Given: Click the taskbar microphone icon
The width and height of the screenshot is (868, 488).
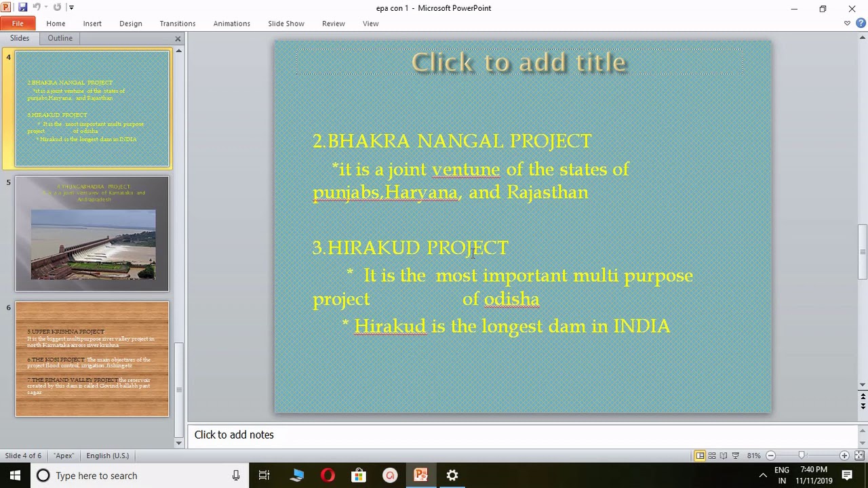Looking at the screenshot, I should [236, 476].
